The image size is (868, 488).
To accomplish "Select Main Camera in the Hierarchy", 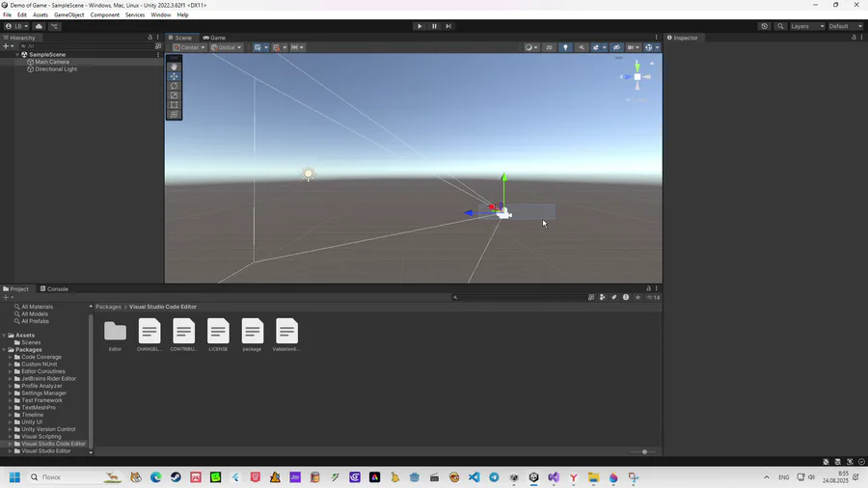I will [52, 62].
